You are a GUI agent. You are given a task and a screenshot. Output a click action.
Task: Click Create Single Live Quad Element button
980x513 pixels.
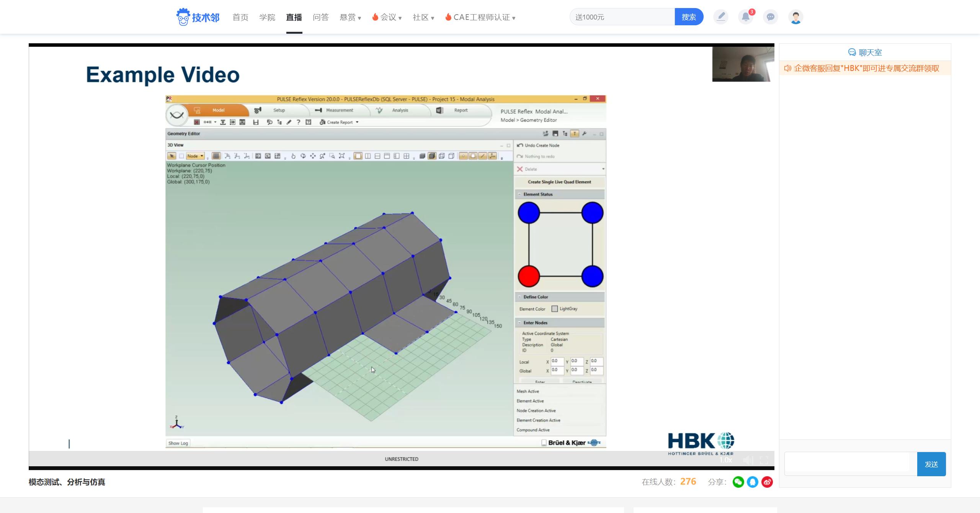click(x=559, y=182)
